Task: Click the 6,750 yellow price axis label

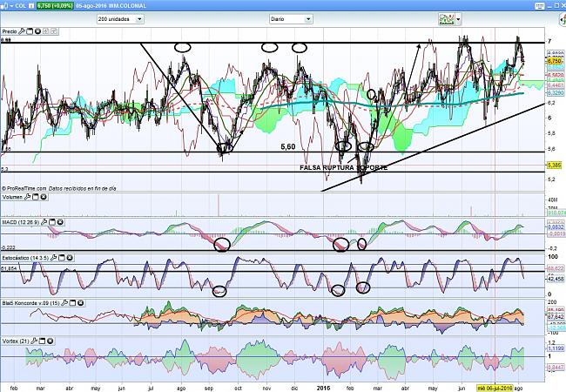Action: click(554, 60)
